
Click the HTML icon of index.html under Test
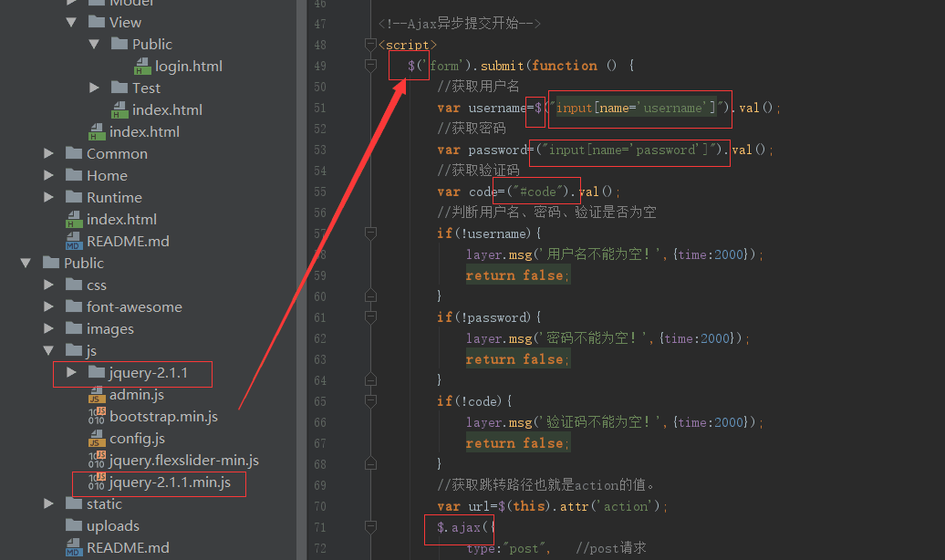pyautogui.click(x=119, y=109)
